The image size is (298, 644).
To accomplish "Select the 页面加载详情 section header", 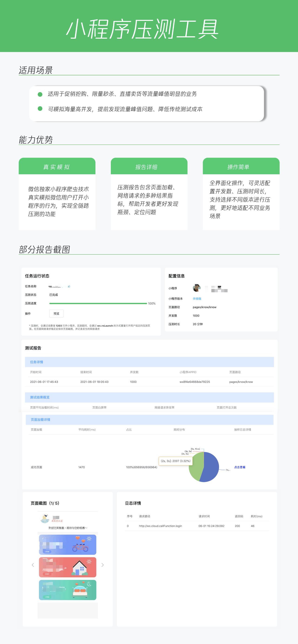I will pyautogui.click(x=149, y=419).
